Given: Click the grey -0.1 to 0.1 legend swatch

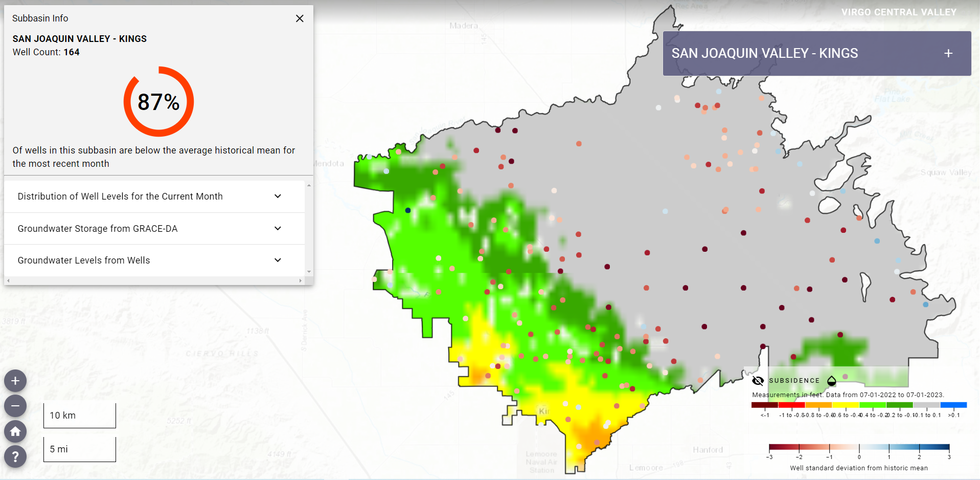Looking at the screenshot, I should click(927, 405).
